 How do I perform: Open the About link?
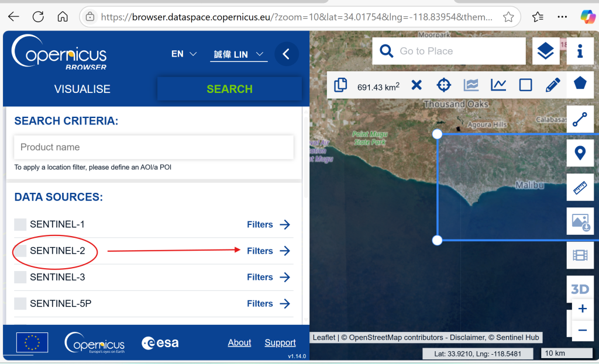[x=239, y=342]
